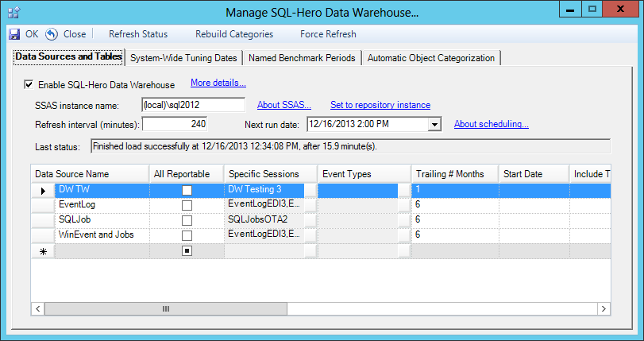Viewport: 644px width, 341px height.
Task: Click the new row asterisk header
Action: [x=43, y=251]
